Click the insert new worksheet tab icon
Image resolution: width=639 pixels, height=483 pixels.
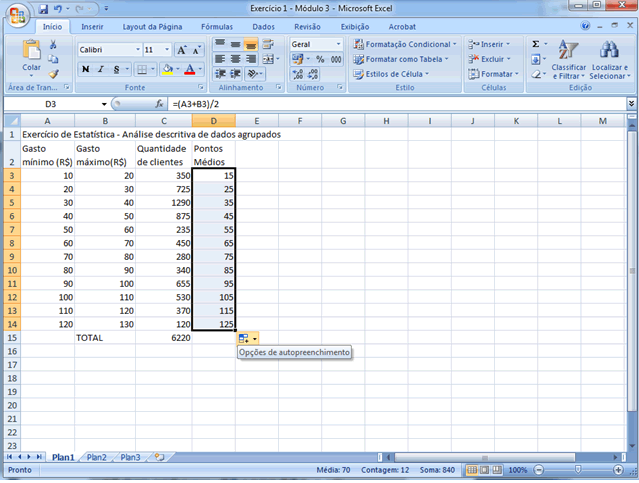(x=159, y=456)
